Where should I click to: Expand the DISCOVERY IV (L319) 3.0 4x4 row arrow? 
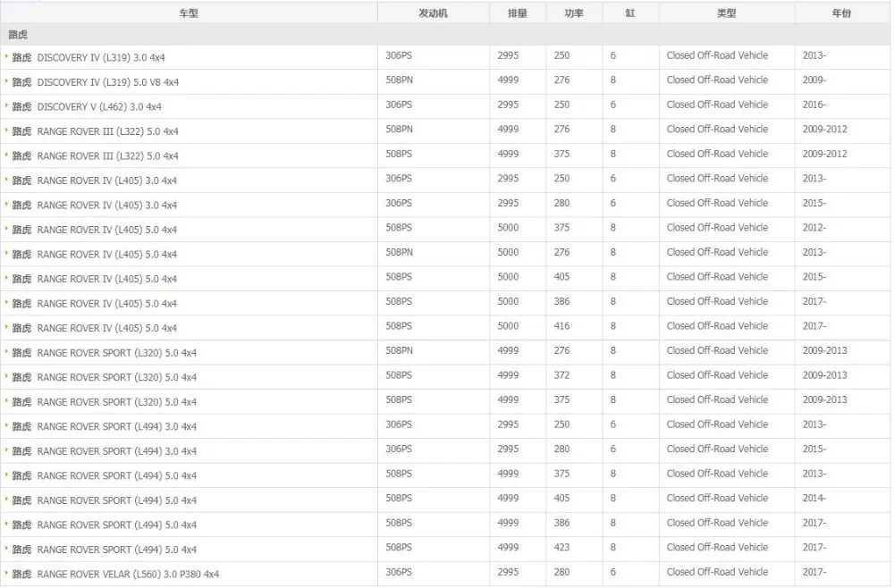6,56
